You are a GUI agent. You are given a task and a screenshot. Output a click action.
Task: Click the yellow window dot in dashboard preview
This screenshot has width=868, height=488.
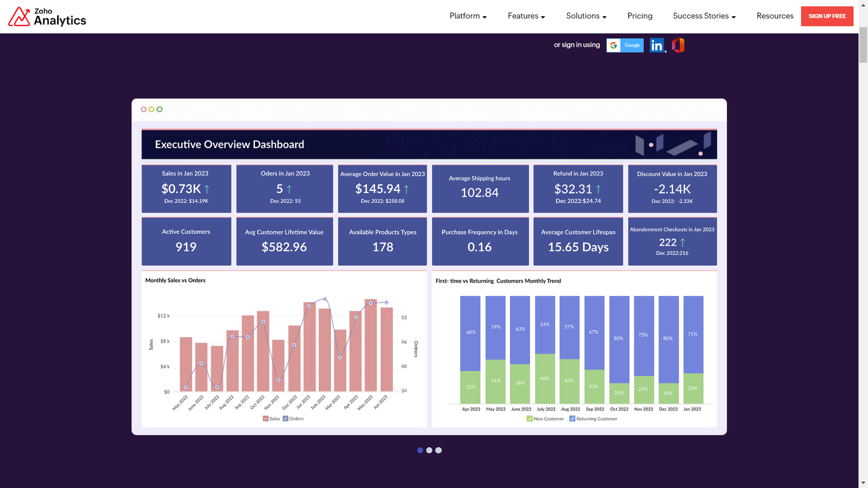click(x=151, y=110)
